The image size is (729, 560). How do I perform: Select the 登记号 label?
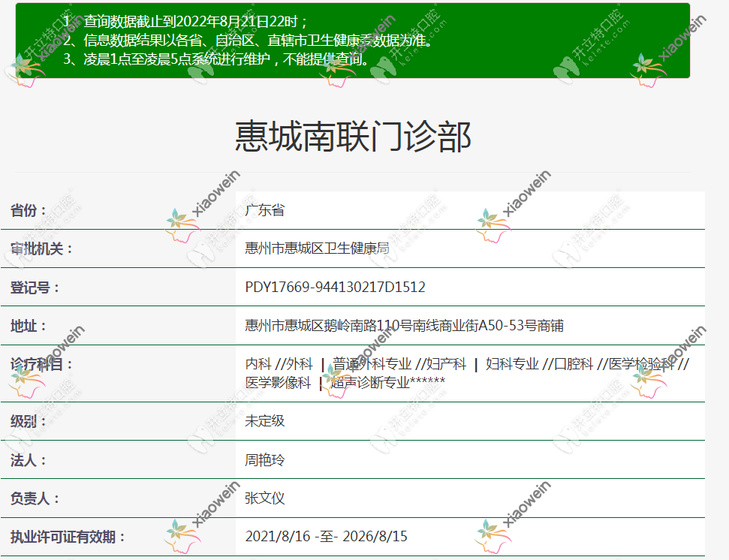35,288
